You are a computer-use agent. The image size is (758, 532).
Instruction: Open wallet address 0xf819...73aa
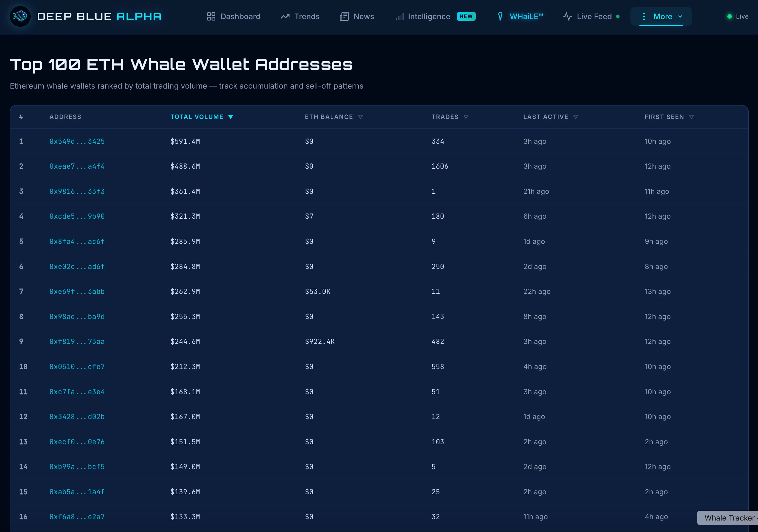coord(77,341)
